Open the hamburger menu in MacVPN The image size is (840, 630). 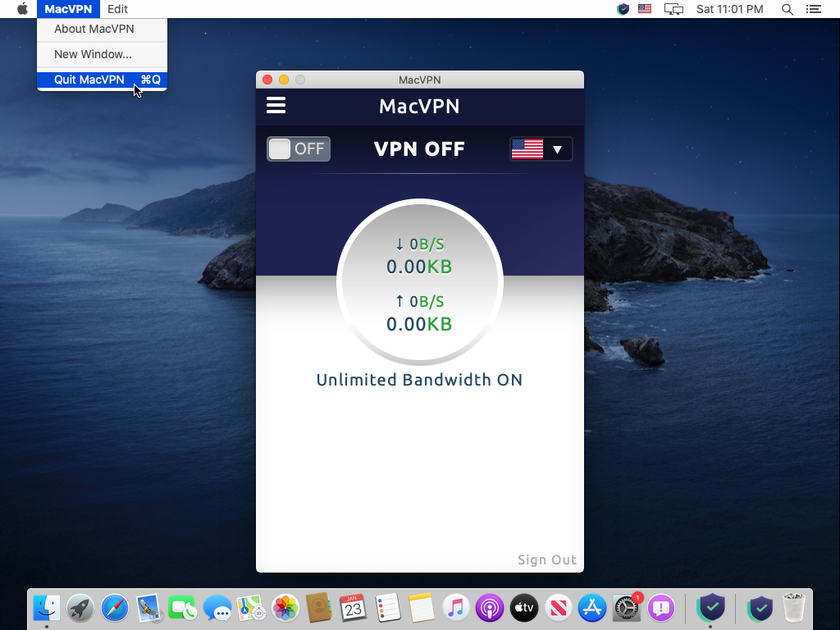[276, 105]
